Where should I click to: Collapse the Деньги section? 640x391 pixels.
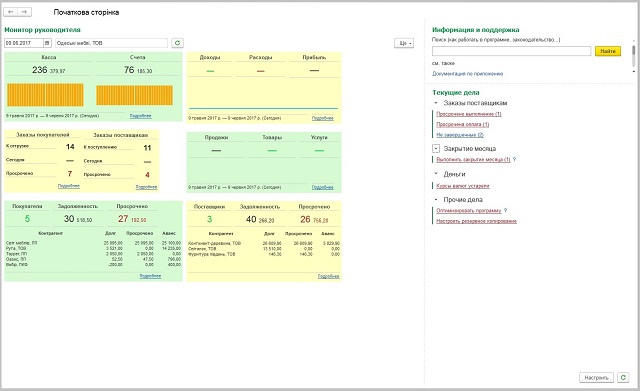(436, 174)
